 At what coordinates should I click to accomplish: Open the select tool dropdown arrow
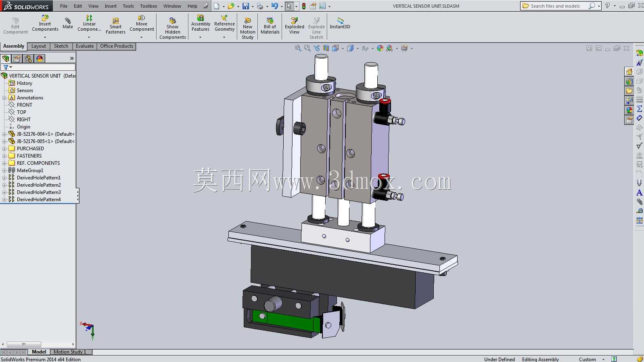(x=296, y=6)
